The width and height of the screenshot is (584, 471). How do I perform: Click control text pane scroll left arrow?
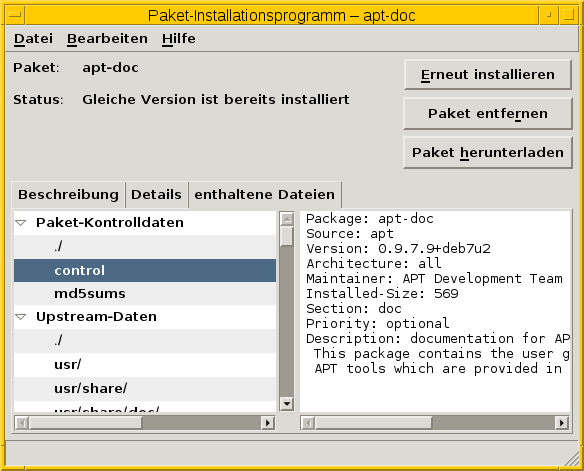(x=308, y=423)
